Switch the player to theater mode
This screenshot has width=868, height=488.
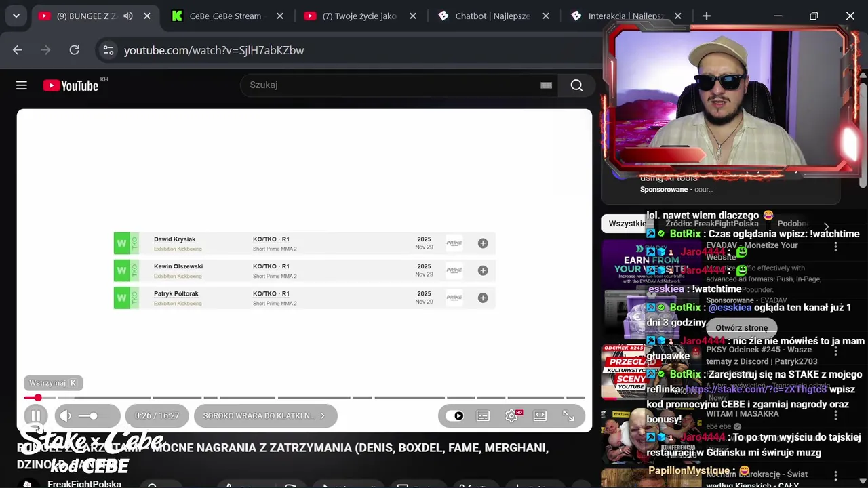(540, 415)
